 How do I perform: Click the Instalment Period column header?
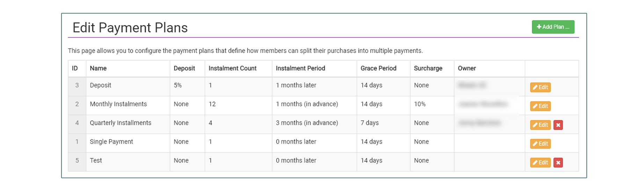tap(300, 68)
